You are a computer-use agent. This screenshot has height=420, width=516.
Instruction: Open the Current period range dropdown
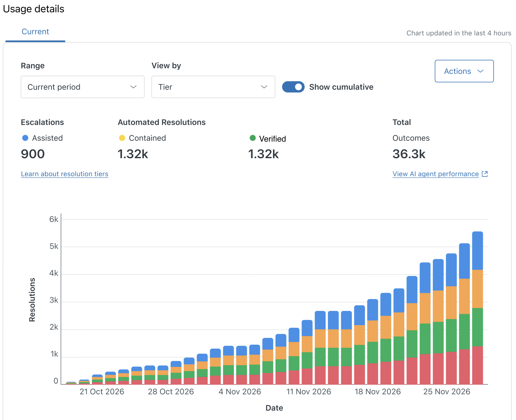83,87
